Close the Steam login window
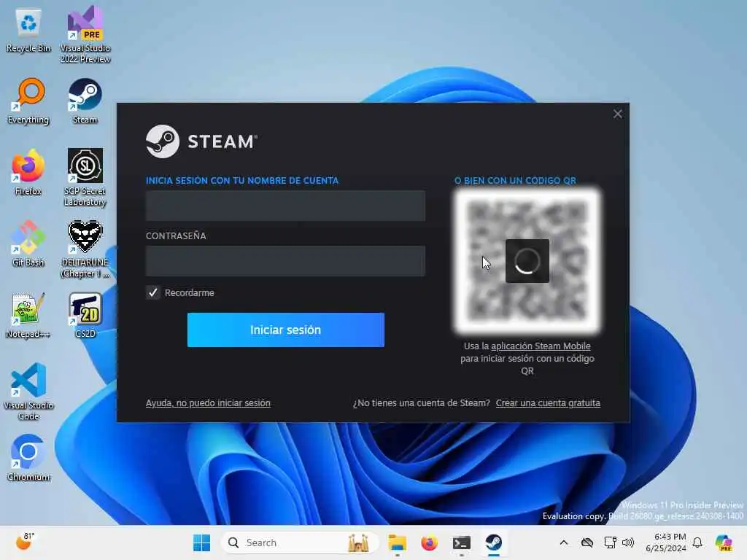Screen dimensions: 747x560 pyautogui.click(x=617, y=114)
